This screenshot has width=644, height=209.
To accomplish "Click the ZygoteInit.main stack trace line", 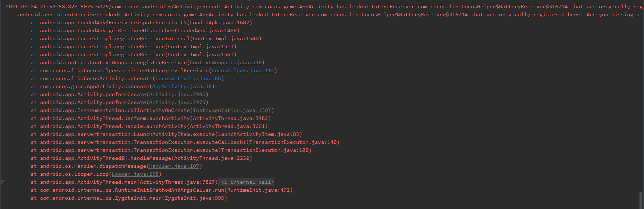I will (x=133, y=198).
